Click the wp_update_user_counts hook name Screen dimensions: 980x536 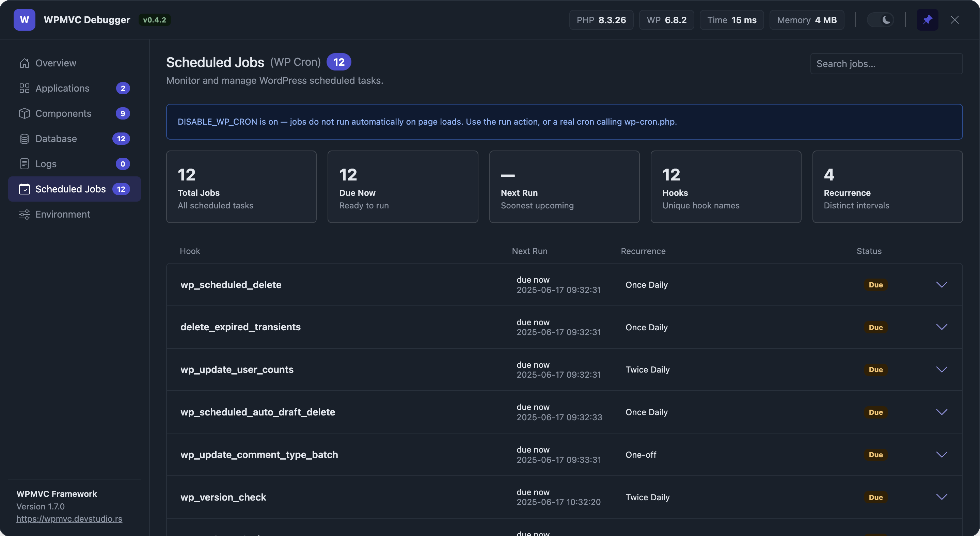pyautogui.click(x=237, y=369)
